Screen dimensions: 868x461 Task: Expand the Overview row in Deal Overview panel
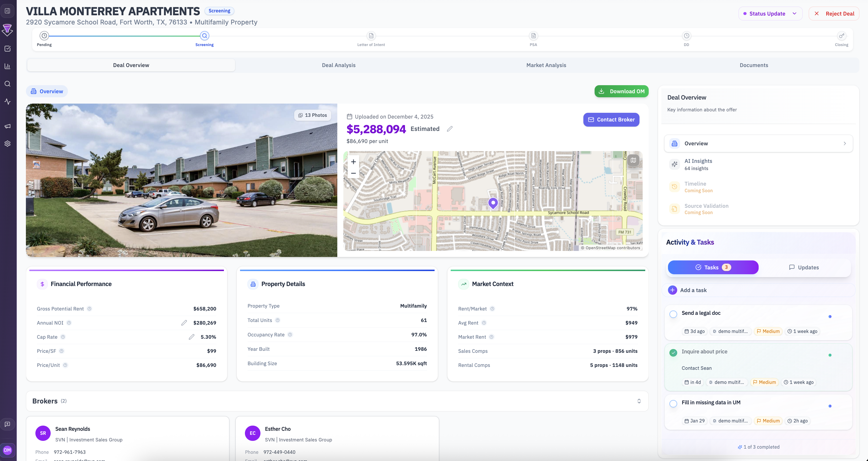(758, 143)
